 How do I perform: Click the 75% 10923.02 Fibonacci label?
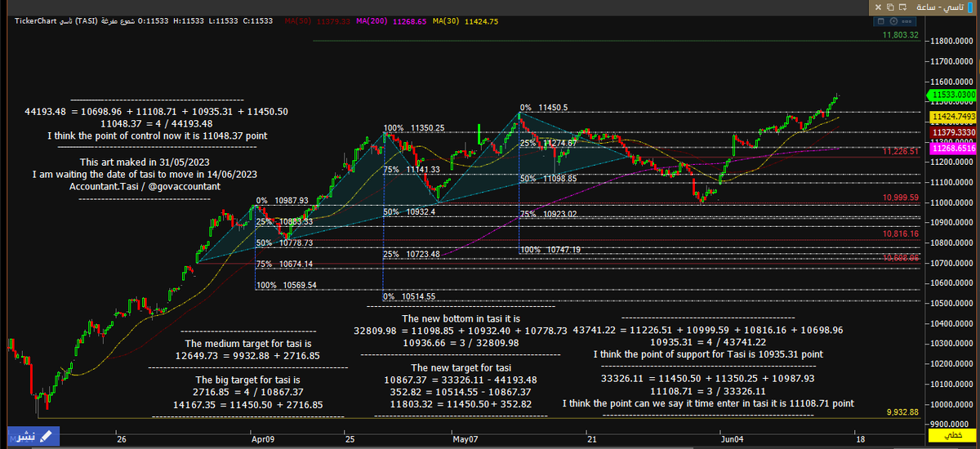549,214
